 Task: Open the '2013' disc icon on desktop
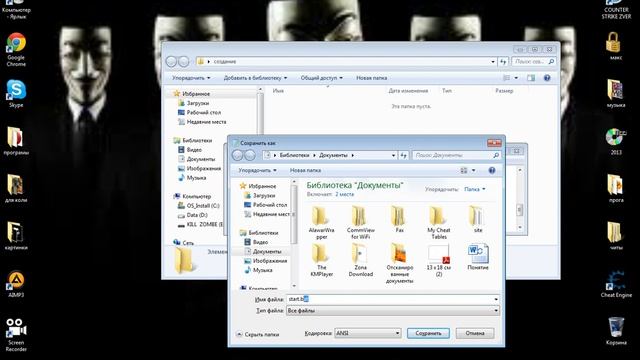616,141
